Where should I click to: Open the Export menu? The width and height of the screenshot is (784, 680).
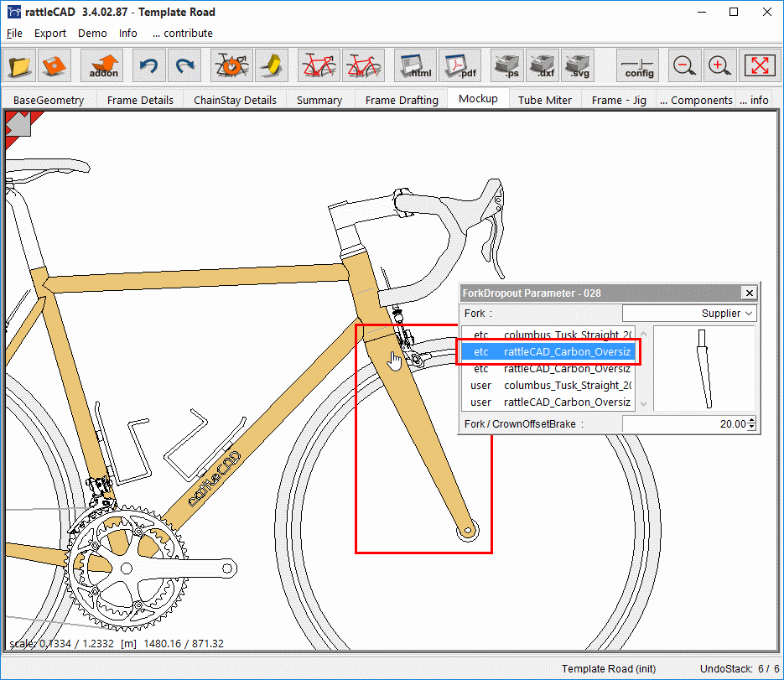(50, 33)
